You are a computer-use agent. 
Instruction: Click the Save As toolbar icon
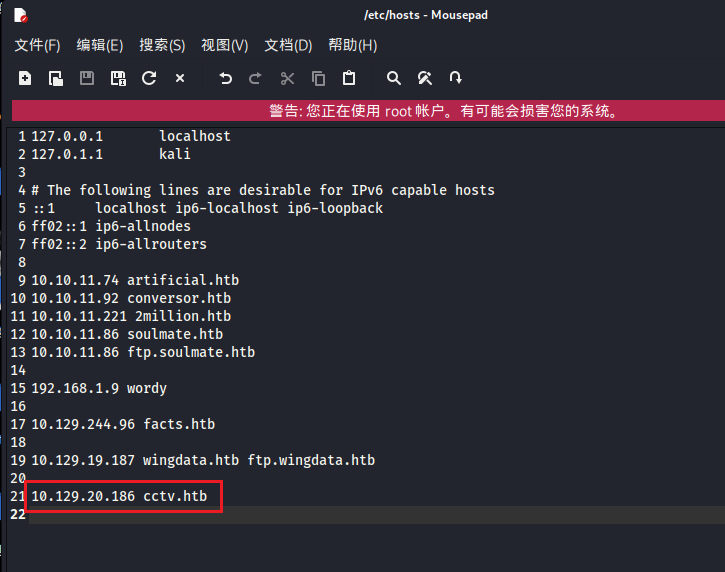point(118,78)
